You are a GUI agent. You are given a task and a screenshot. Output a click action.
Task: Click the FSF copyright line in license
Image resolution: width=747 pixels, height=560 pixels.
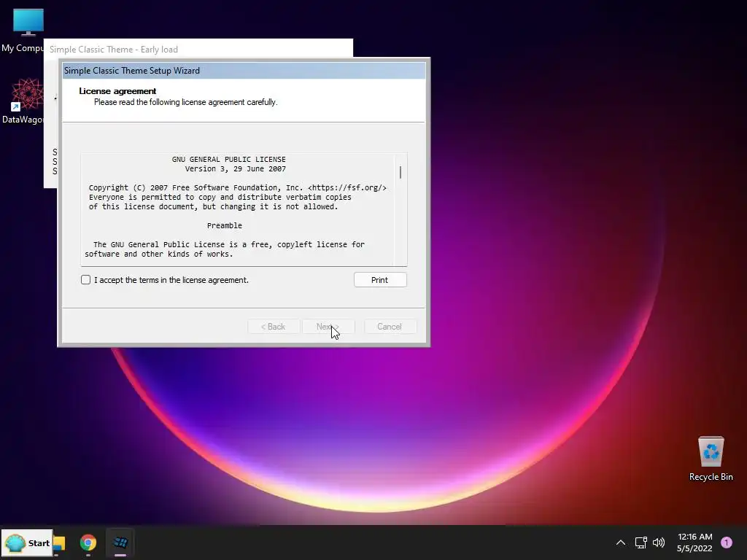point(238,187)
